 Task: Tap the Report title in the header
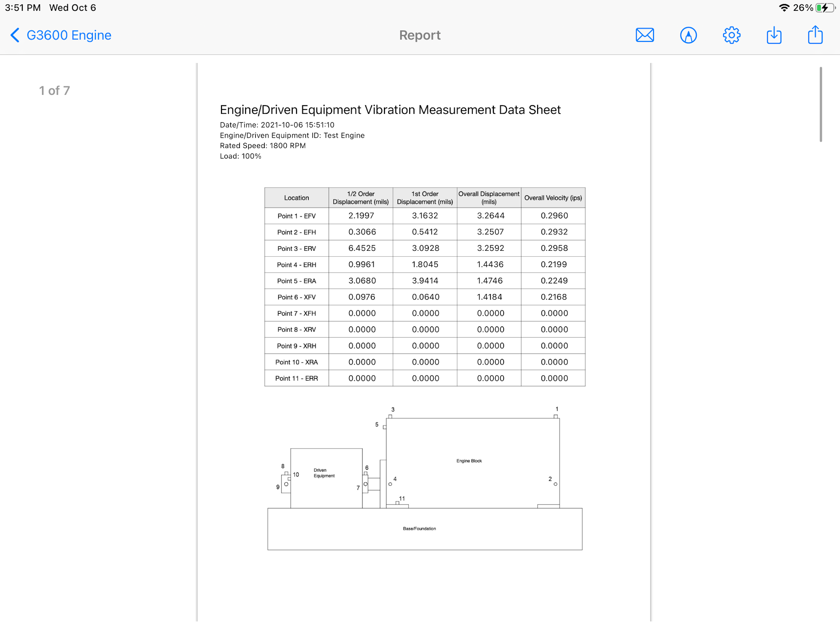(x=420, y=35)
